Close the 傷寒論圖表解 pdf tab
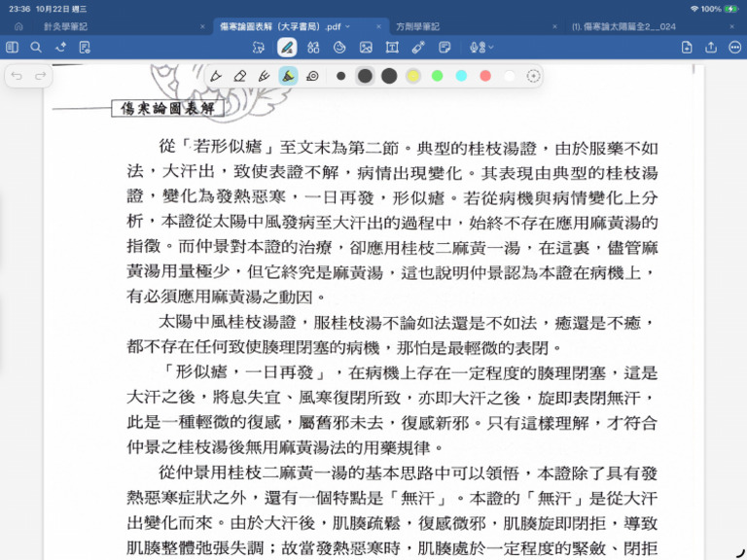 378,26
